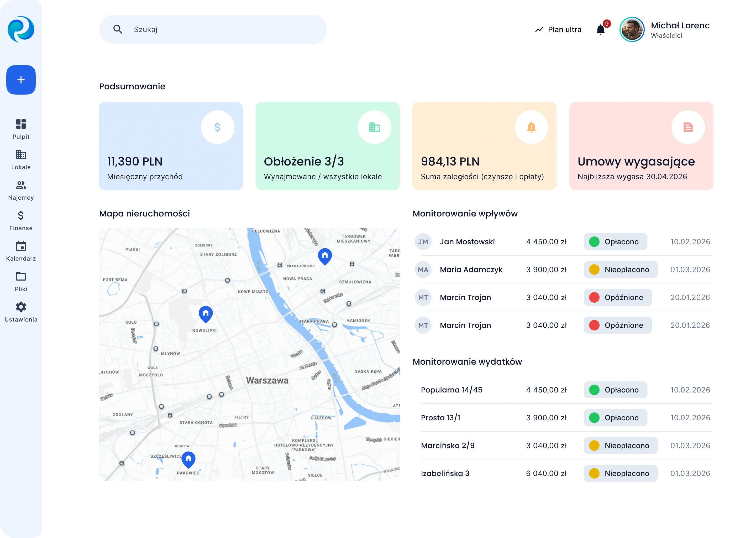Click Nieopłacono status for Maria Adamczyk
Screen dimensions: 756x538
620,270
